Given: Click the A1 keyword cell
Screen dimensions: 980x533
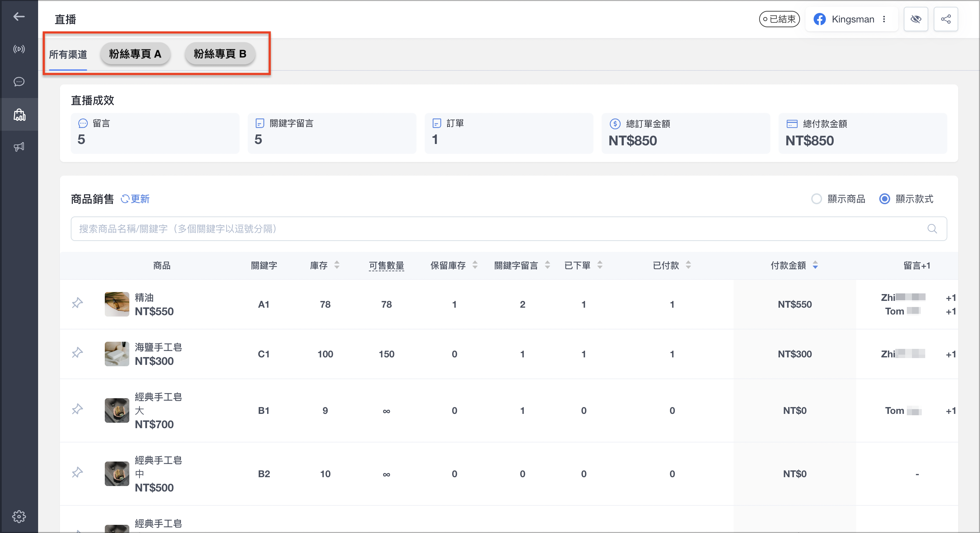Looking at the screenshot, I should click(264, 304).
